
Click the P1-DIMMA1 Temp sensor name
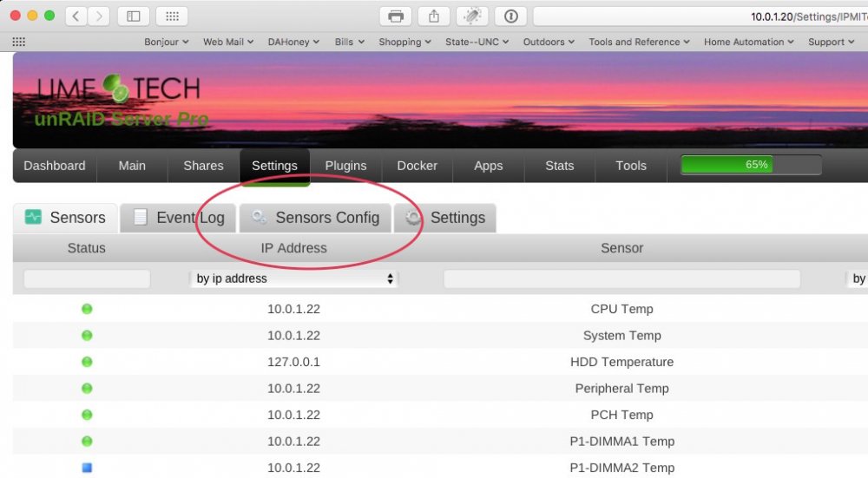[621, 442]
